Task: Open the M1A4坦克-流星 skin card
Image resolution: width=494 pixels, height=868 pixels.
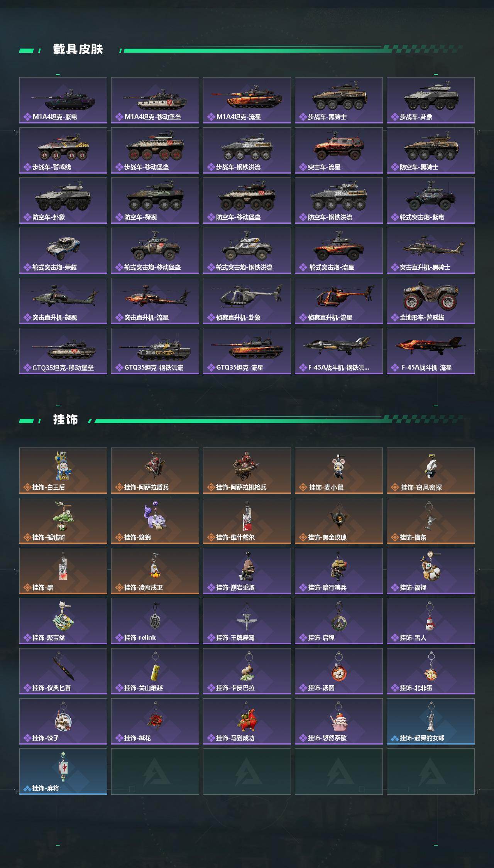Action: pyautogui.click(x=247, y=100)
